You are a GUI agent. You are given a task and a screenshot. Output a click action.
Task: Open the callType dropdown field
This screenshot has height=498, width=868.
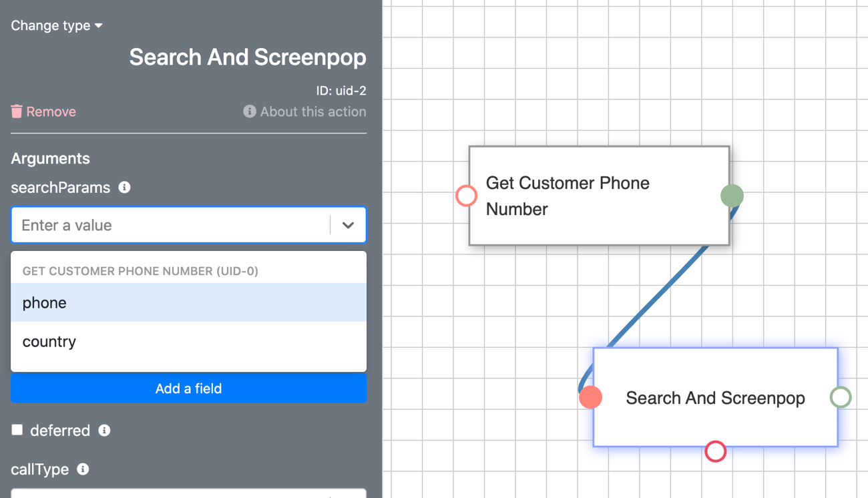coord(188,493)
